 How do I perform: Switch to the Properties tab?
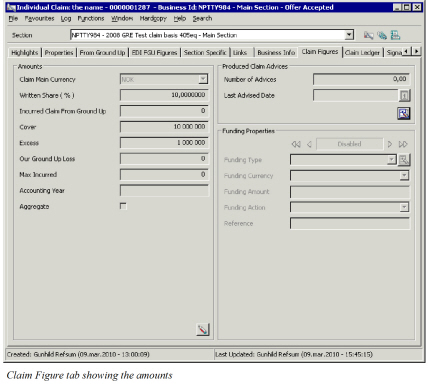59,53
